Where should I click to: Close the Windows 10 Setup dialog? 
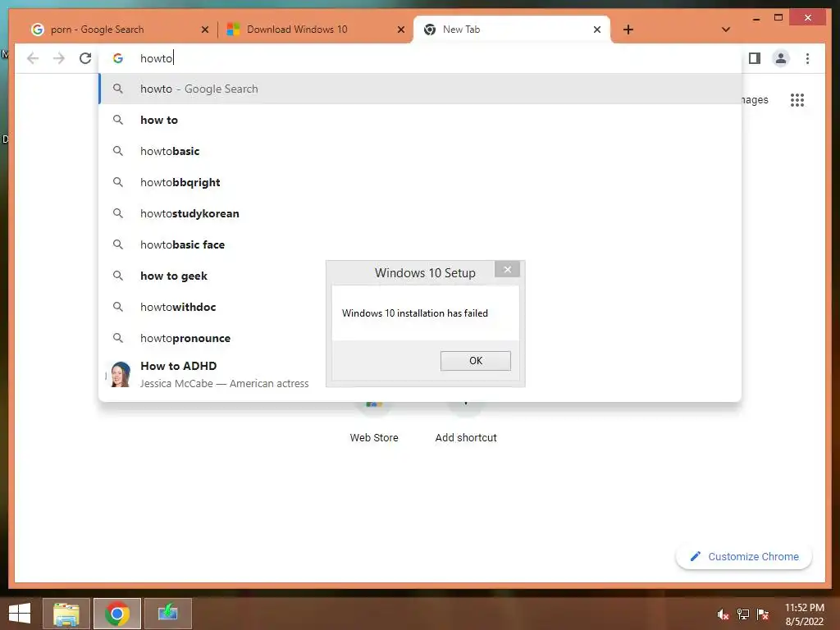pyautogui.click(x=507, y=269)
